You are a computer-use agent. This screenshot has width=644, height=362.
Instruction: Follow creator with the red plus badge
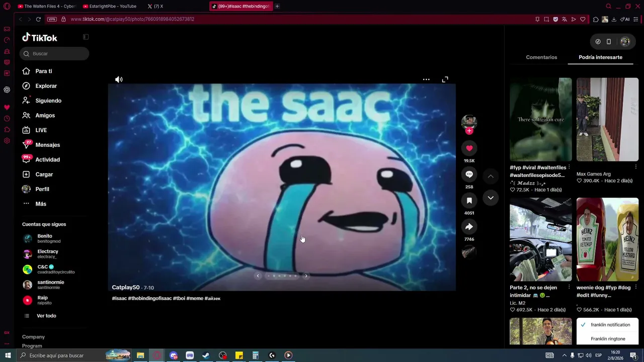click(x=469, y=131)
